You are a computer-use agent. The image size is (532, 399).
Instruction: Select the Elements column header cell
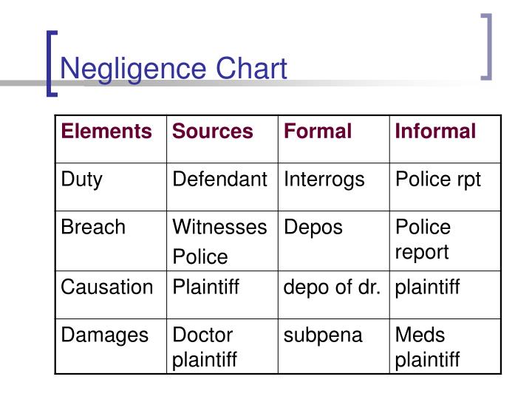(106, 132)
